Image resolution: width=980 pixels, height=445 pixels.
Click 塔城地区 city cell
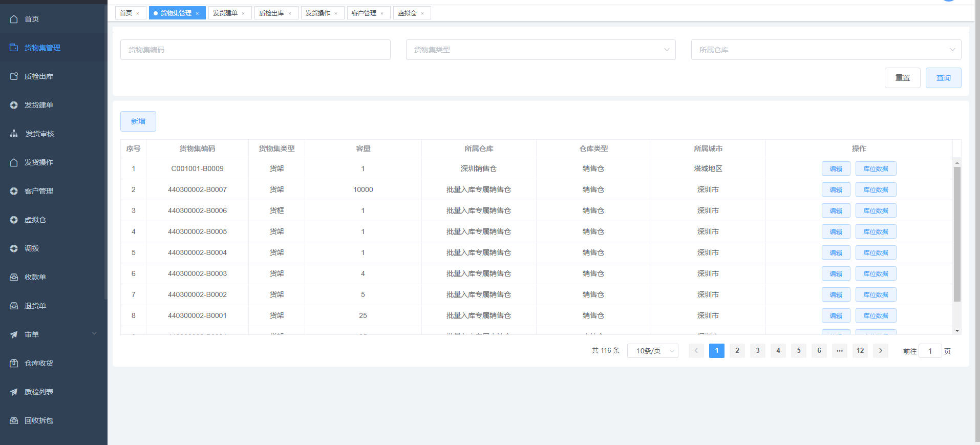pyautogui.click(x=708, y=168)
